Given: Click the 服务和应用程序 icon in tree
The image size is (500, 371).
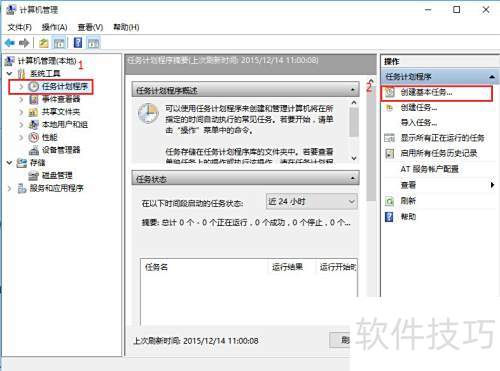Looking at the screenshot, I should (22, 188).
